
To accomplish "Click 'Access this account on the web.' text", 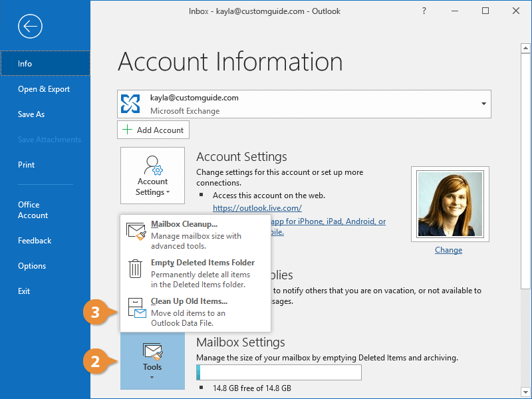I will coord(269,196).
